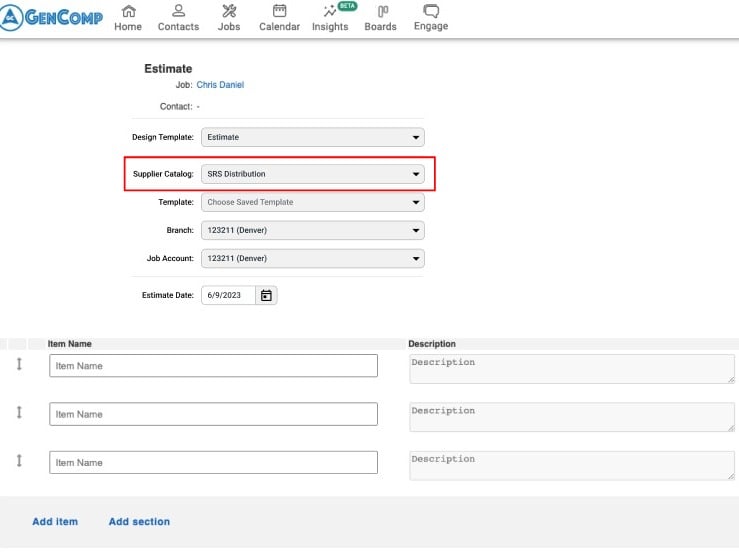Open the Supplier Catalog SRS Distribution dropdown

[x=312, y=174]
